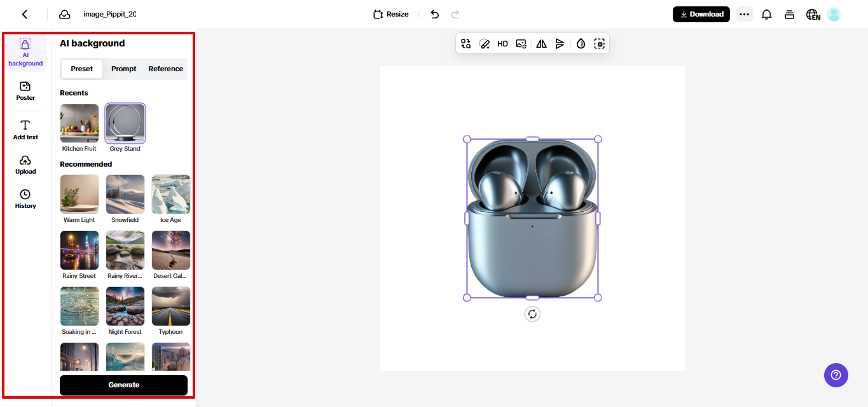This screenshot has width=868, height=407.
Task: Adjust image color with droplet icon
Action: click(580, 43)
